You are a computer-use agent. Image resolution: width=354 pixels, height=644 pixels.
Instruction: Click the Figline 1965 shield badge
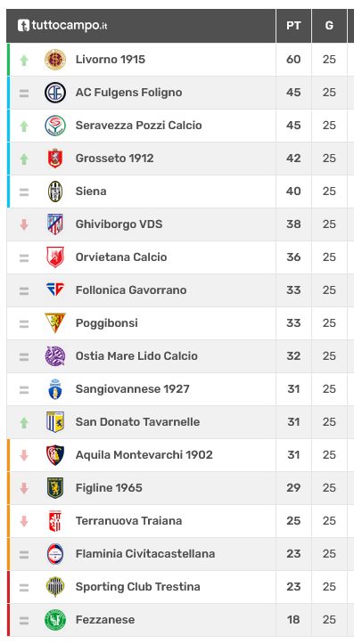[55, 488]
